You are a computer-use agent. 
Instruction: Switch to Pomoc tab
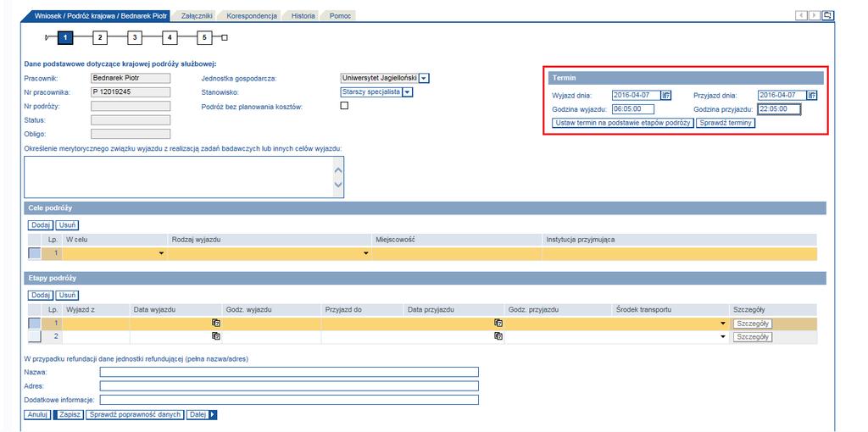340,16
